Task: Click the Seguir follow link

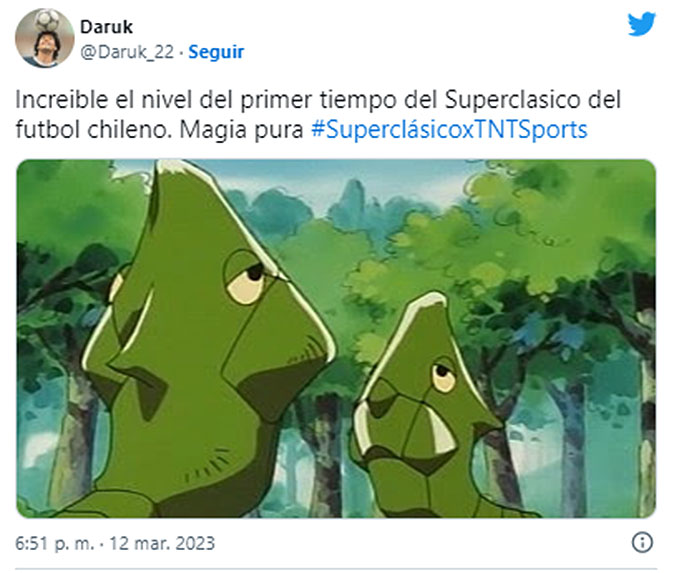Action: [216, 52]
